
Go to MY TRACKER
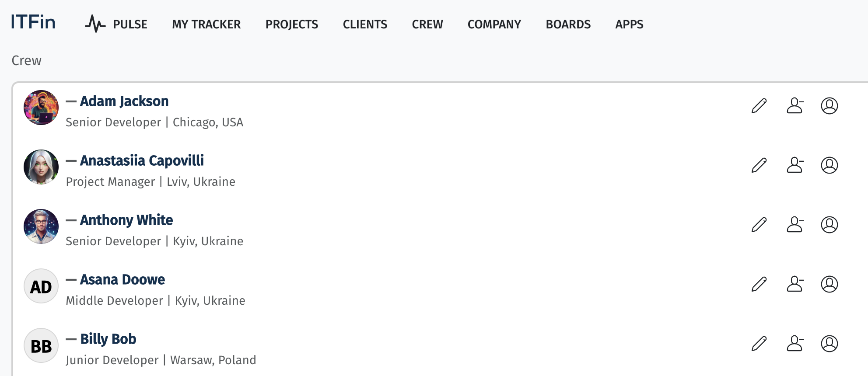206,24
